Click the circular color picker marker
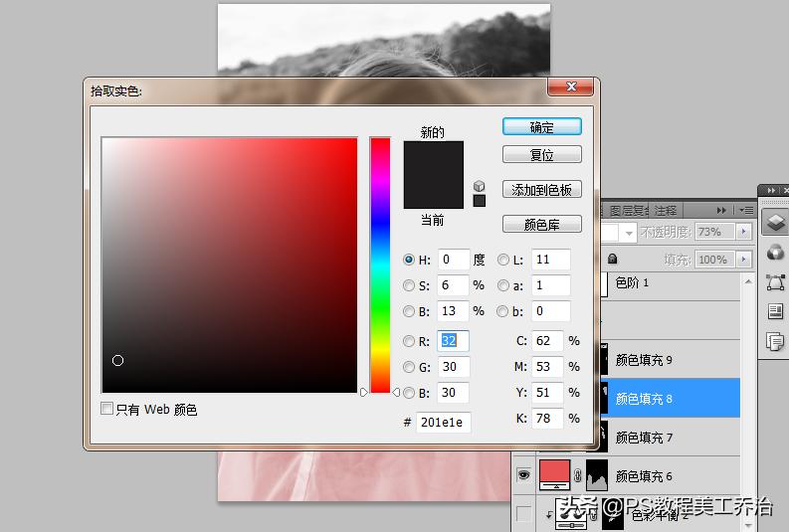 [x=117, y=361]
